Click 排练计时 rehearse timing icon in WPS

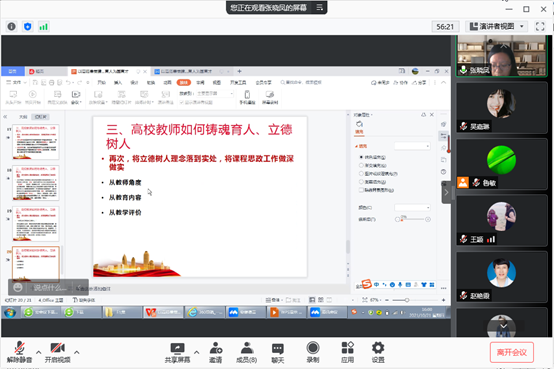(144, 97)
